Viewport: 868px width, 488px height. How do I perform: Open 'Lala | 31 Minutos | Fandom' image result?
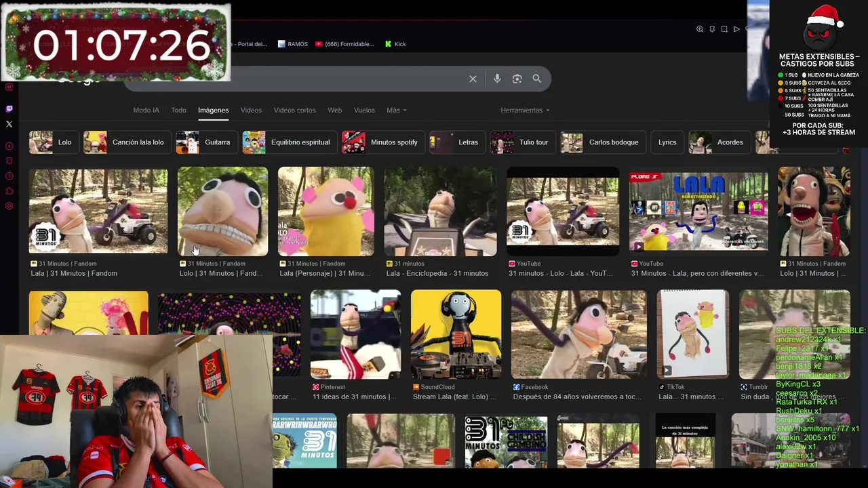coord(98,211)
